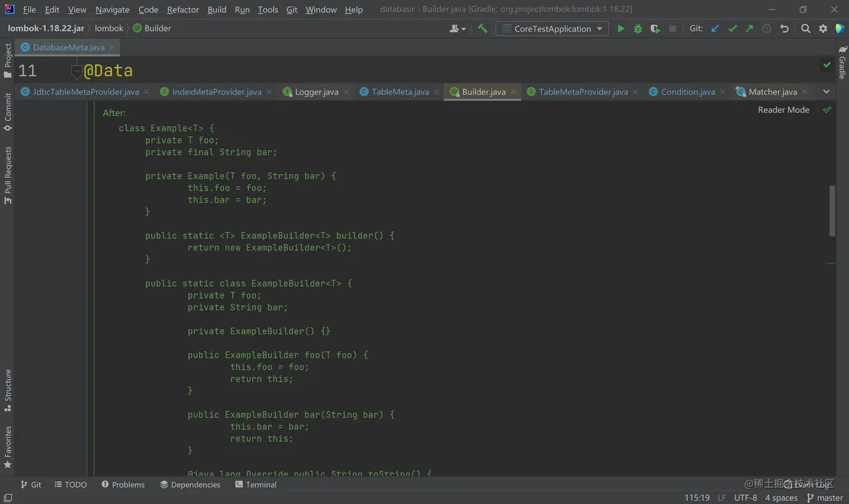Image resolution: width=849 pixels, height=504 pixels.
Task: Open the Favorites tool window
Action: point(7,447)
